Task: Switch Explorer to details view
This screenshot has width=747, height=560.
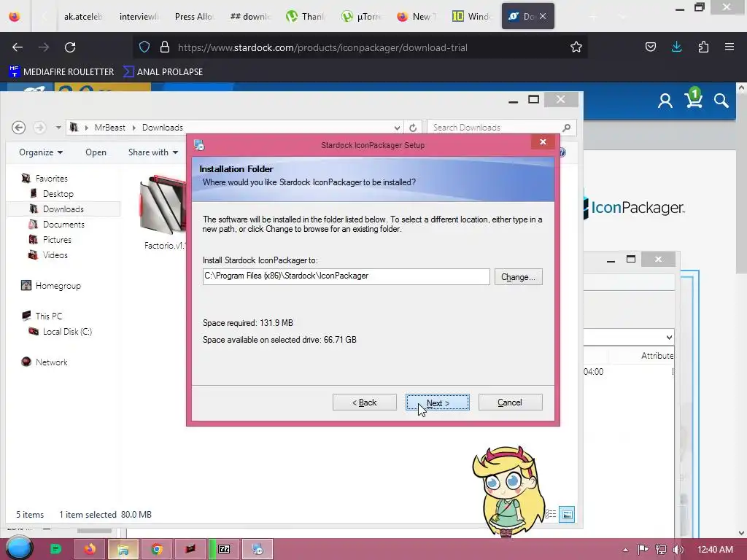Action: pos(551,514)
